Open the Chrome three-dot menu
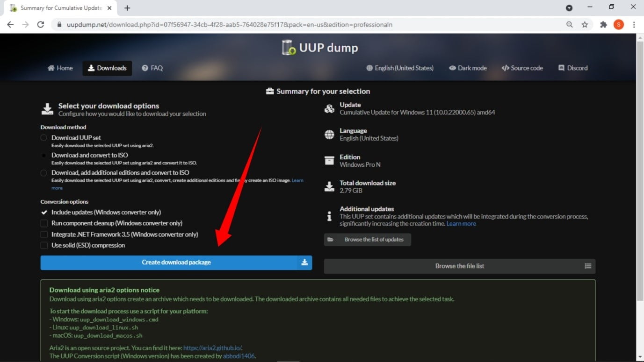 pyautogui.click(x=634, y=25)
